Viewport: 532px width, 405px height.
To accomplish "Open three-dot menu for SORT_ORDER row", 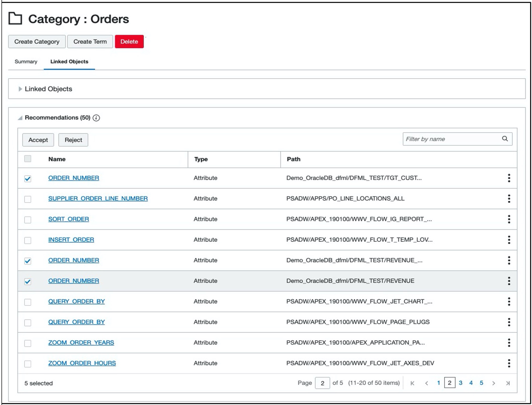I will [509, 219].
